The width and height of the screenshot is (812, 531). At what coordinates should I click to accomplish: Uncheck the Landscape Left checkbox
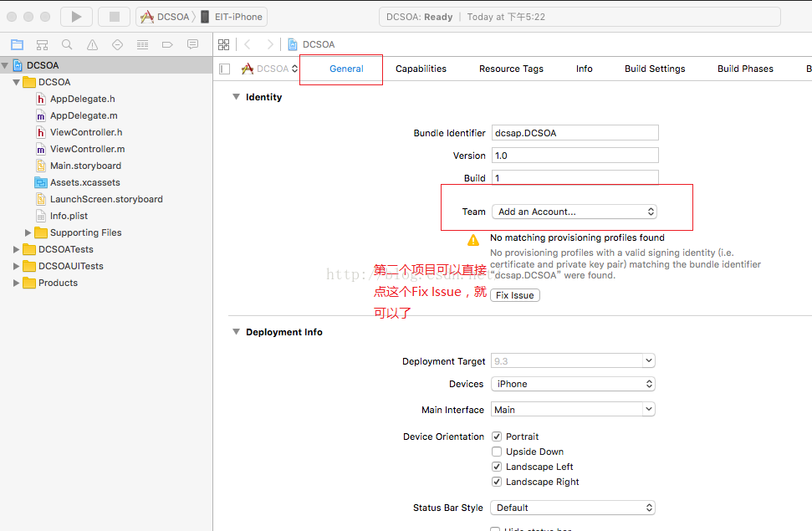coord(497,467)
